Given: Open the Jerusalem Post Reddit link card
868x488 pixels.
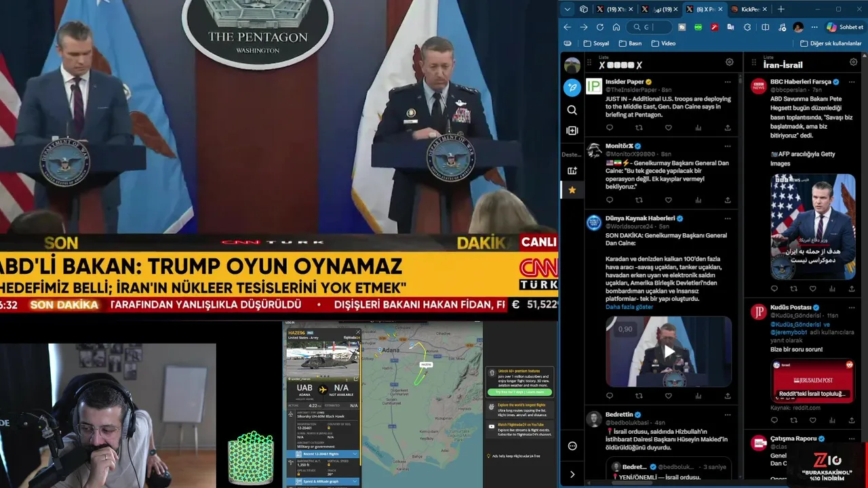Looking at the screenshot, I should click(x=812, y=380).
